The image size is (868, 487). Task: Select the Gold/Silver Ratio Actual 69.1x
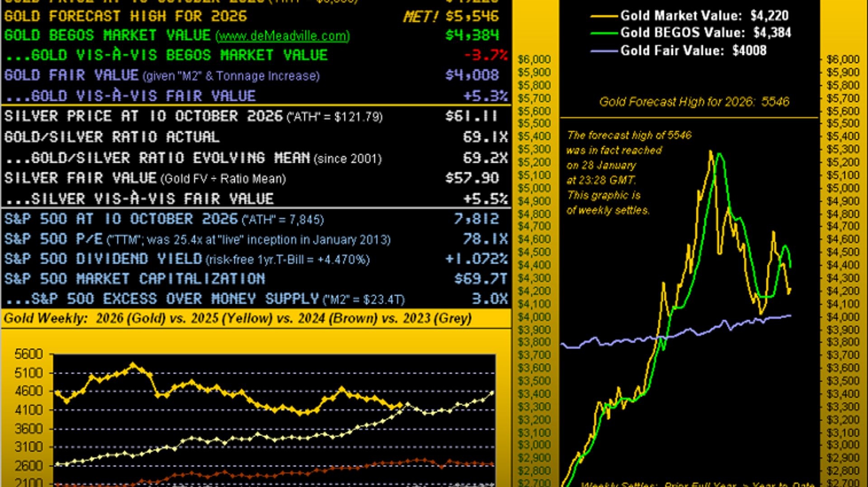pyautogui.click(x=486, y=137)
